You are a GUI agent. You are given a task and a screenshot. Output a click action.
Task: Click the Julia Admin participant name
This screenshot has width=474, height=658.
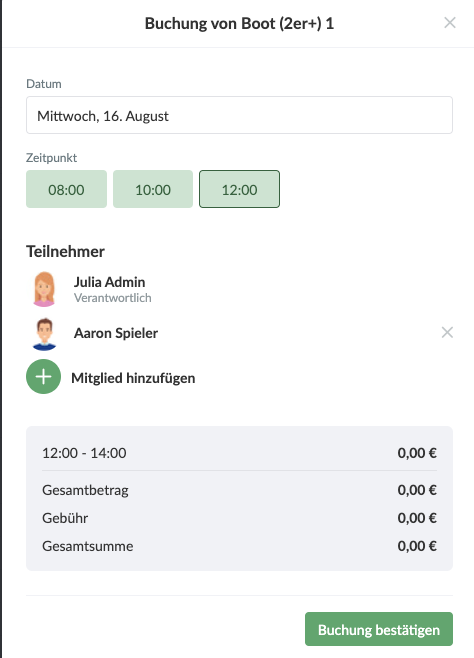109,282
